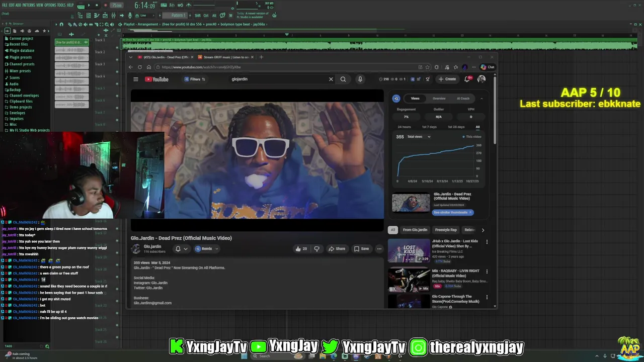Open the Filters button

pyautogui.click(x=195, y=79)
